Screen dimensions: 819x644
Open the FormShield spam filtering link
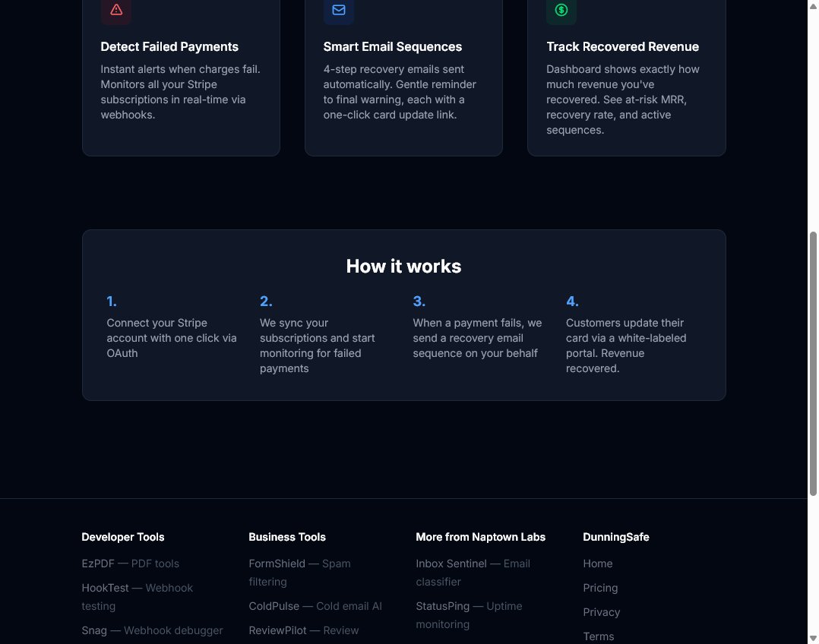pos(277,563)
